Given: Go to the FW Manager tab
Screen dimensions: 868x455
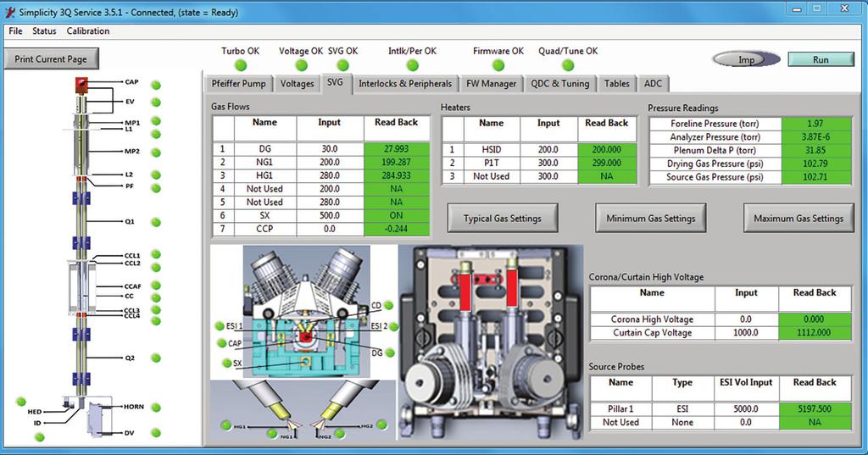Looking at the screenshot, I should (491, 84).
